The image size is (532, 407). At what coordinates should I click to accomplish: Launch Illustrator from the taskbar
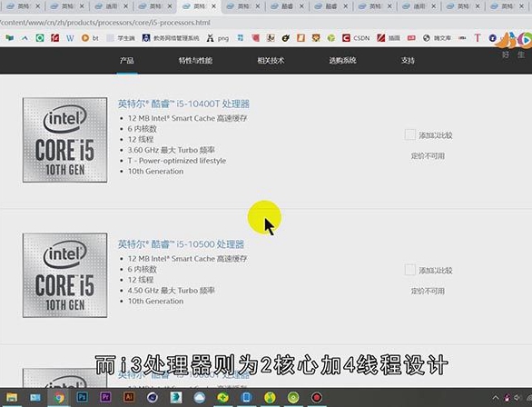coord(129,397)
